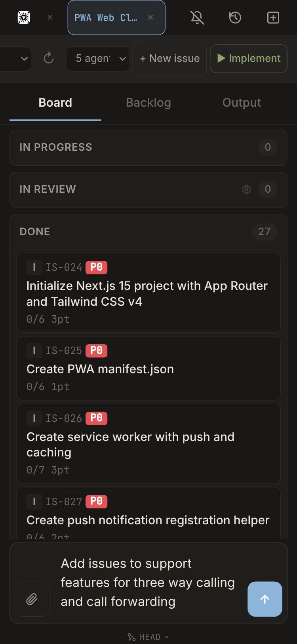This screenshot has height=644, width=297.
Task: Open the history clock icon
Action: [235, 17]
